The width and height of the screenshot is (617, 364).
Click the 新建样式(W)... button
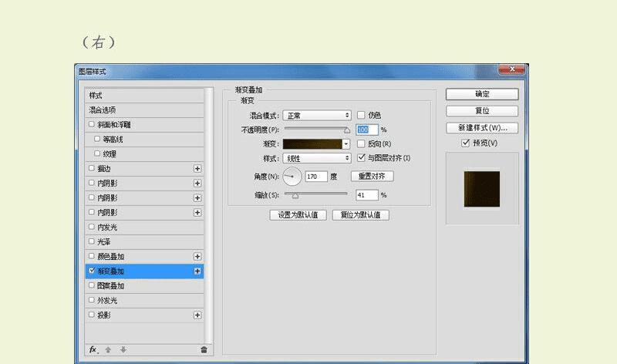point(482,128)
